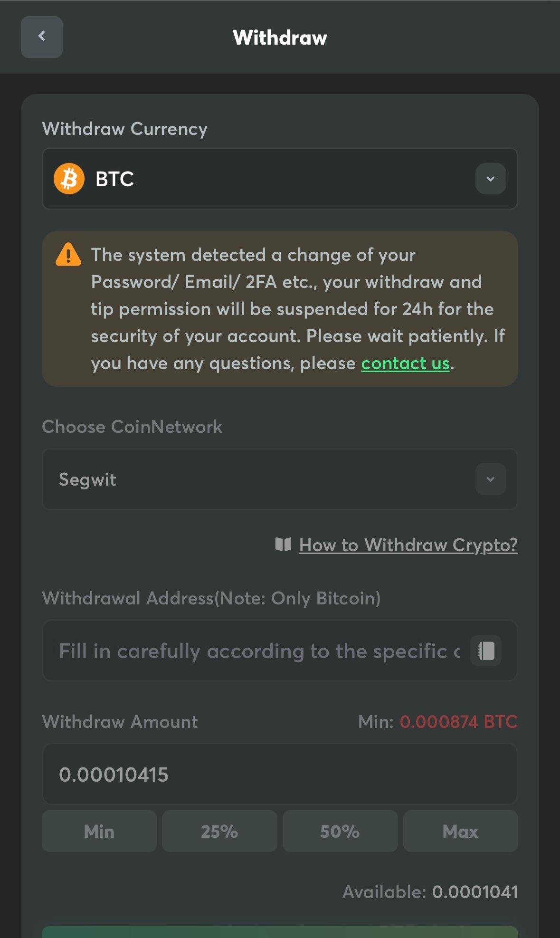This screenshot has width=560, height=938.
Task: Go back using the top-left arrow
Action: click(x=42, y=37)
